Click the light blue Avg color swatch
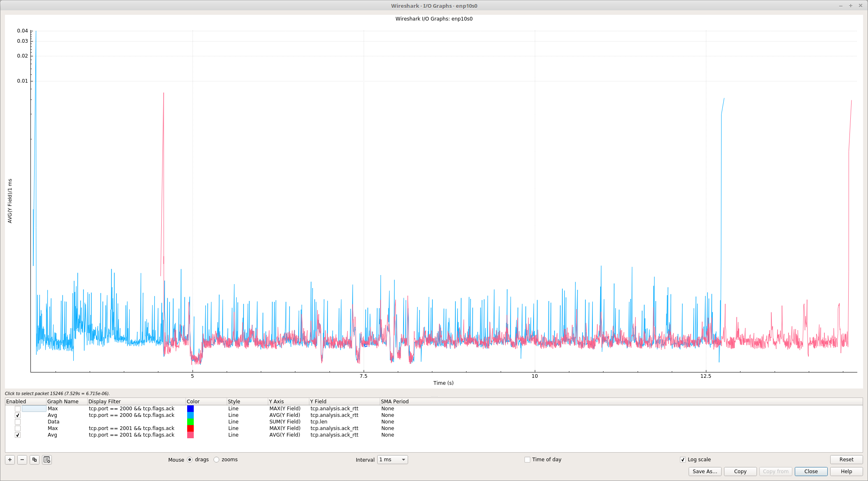Image resolution: width=868 pixels, height=481 pixels. tap(190, 415)
